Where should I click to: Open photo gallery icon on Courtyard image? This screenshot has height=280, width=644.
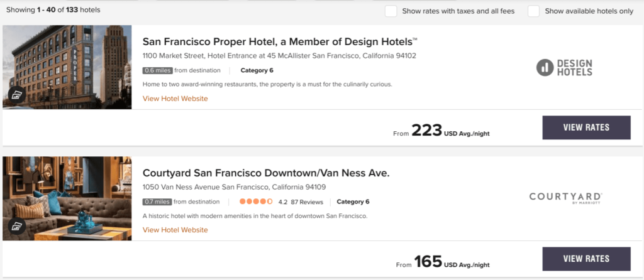(x=16, y=227)
